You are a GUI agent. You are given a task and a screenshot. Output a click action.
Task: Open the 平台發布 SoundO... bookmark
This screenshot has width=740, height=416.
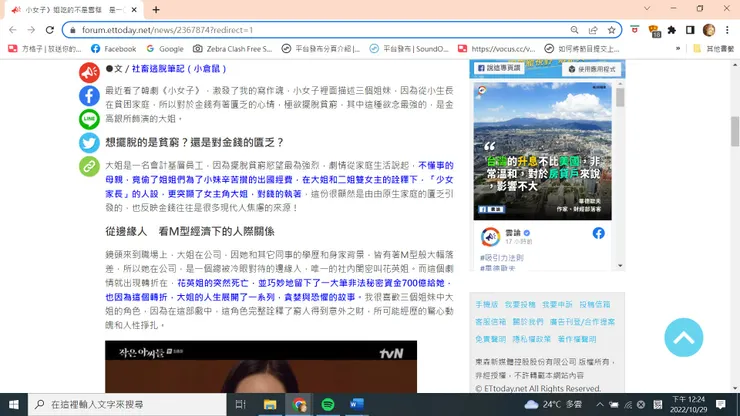409,49
